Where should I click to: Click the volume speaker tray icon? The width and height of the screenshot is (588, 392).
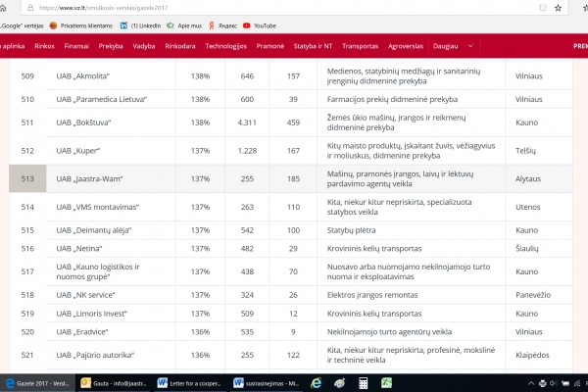pos(554,383)
